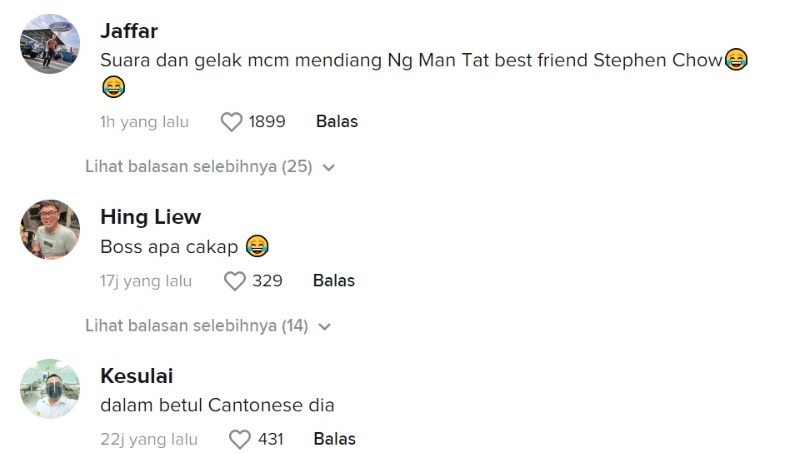Click Balas on Kesulai's comment
Screen dimensions: 794x454
pyautogui.click(x=334, y=439)
